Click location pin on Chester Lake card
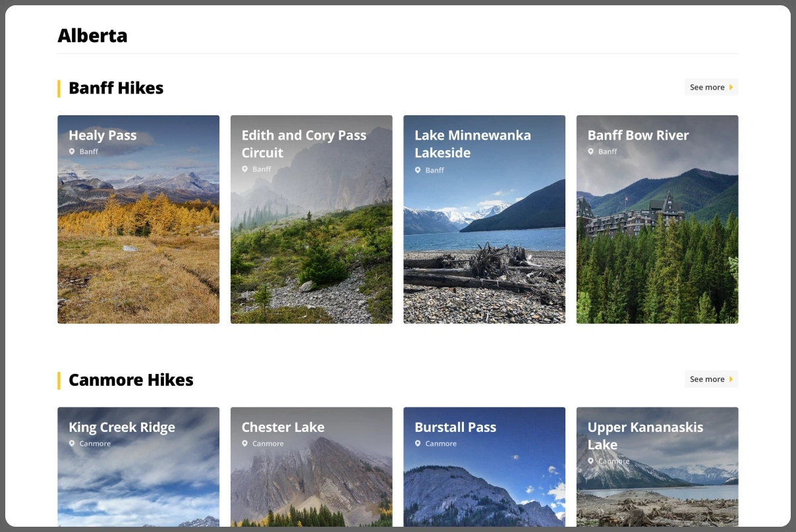The width and height of the screenshot is (796, 532). point(244,444)
